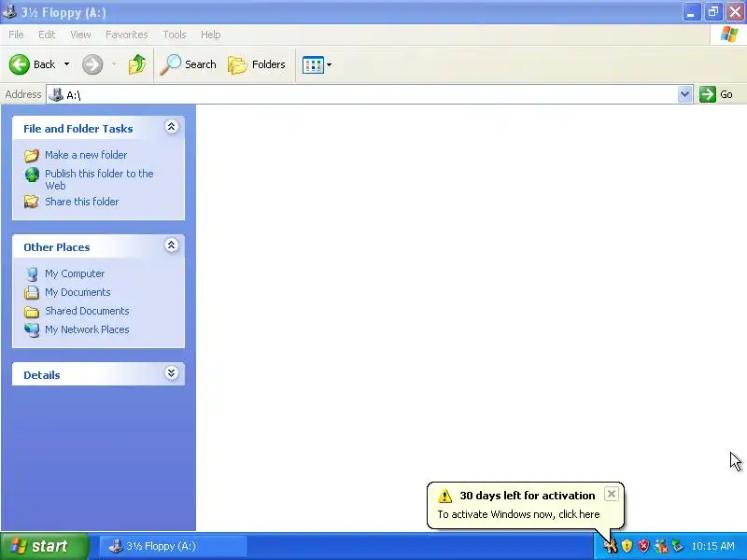Click the 10:15 AM clock
The height and width of the screenshot is (560, 747).
(712, 546)
